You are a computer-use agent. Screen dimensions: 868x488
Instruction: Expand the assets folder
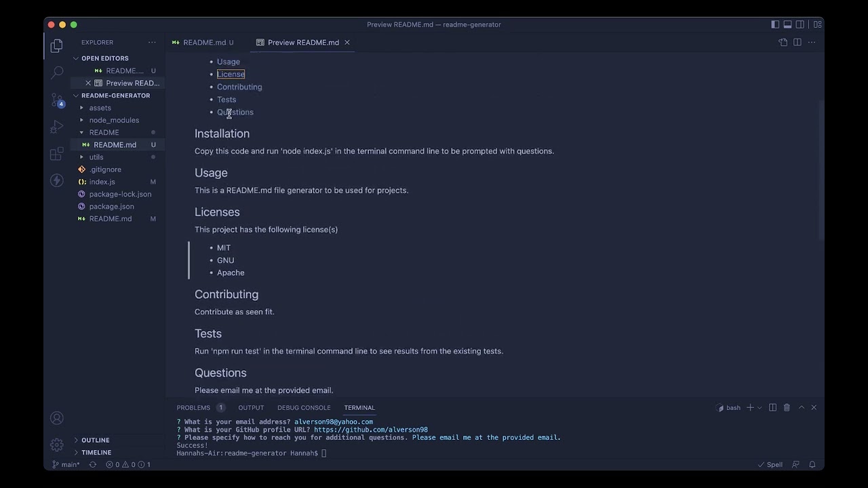pos(100,108)
